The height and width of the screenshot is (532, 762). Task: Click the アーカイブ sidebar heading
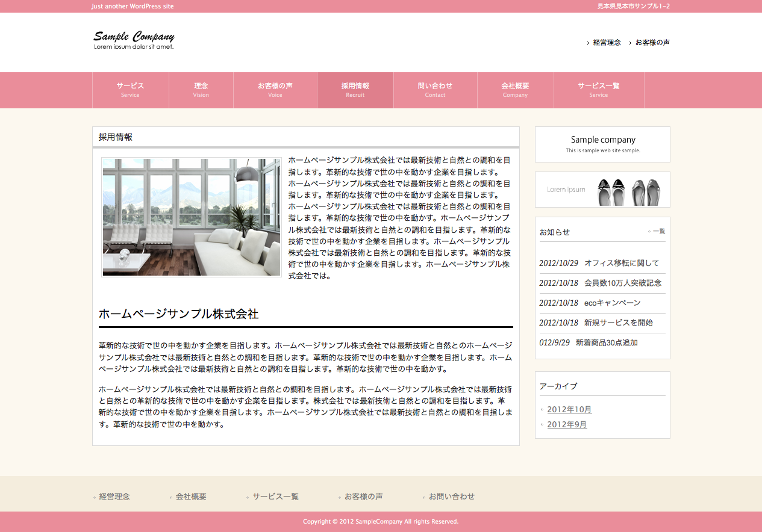click(x=558, y=386)
